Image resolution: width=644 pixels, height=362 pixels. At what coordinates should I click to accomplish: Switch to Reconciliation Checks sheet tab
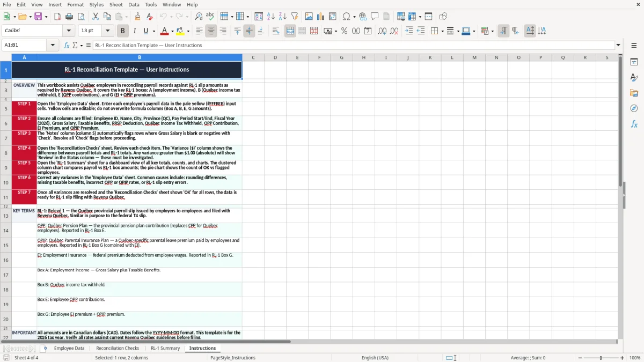tap(118, 348)
